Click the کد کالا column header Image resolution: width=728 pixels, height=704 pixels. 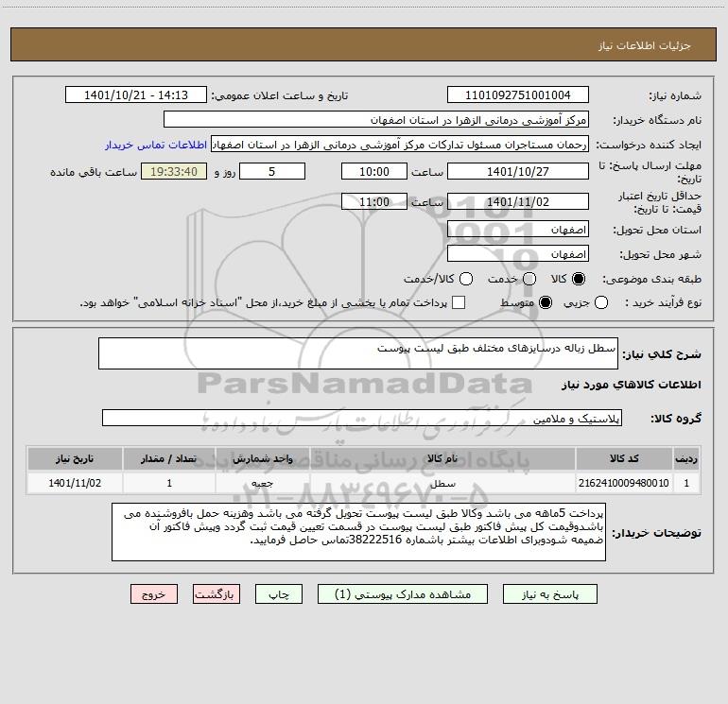tap(624, 458)
